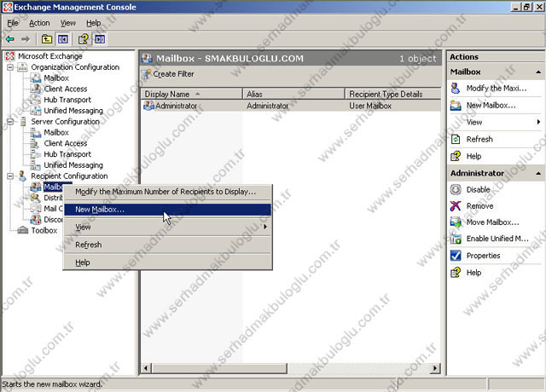
Task: Click the Refresh icon in Actions pane
Action: click(456, 140)
